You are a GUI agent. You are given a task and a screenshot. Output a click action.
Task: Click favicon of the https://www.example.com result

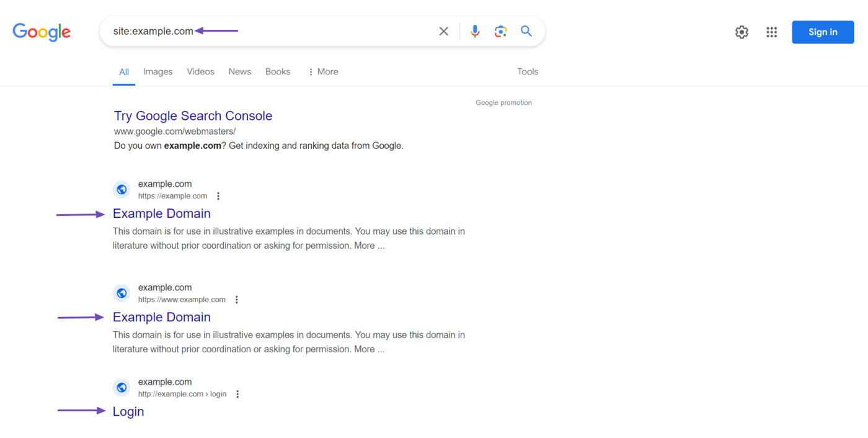tap(122, 293)
